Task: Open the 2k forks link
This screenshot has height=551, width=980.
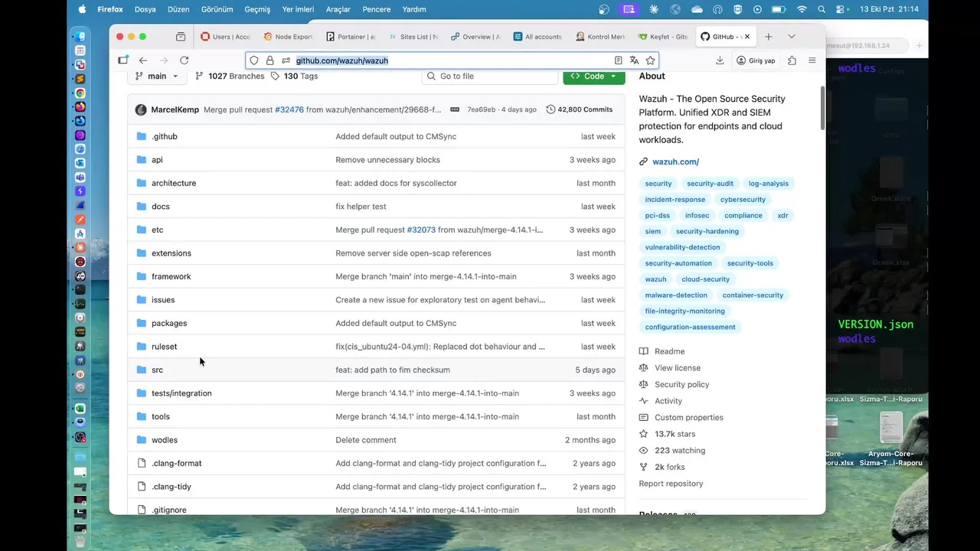Action: coord(669,467)
